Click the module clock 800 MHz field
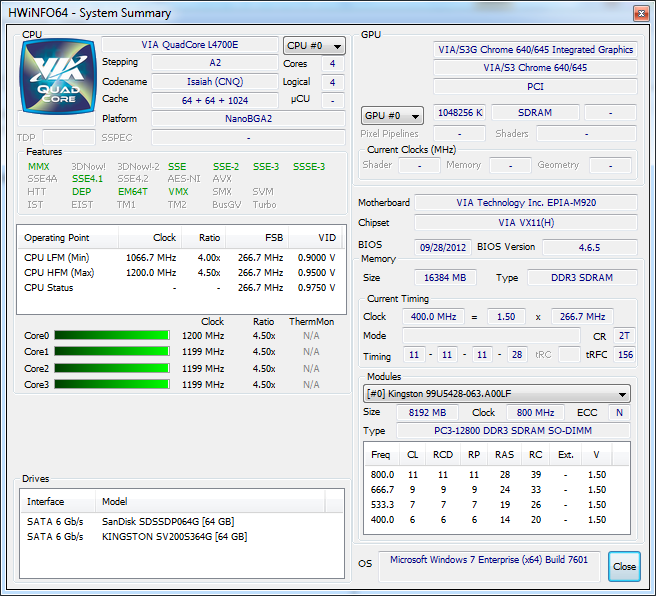Viewport: 656px width, 596px height. pos(535,412)
